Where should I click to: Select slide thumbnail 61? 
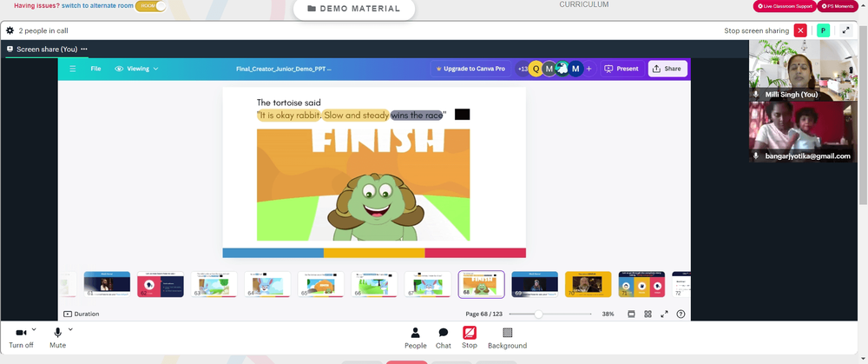click(x=107, y=284)
